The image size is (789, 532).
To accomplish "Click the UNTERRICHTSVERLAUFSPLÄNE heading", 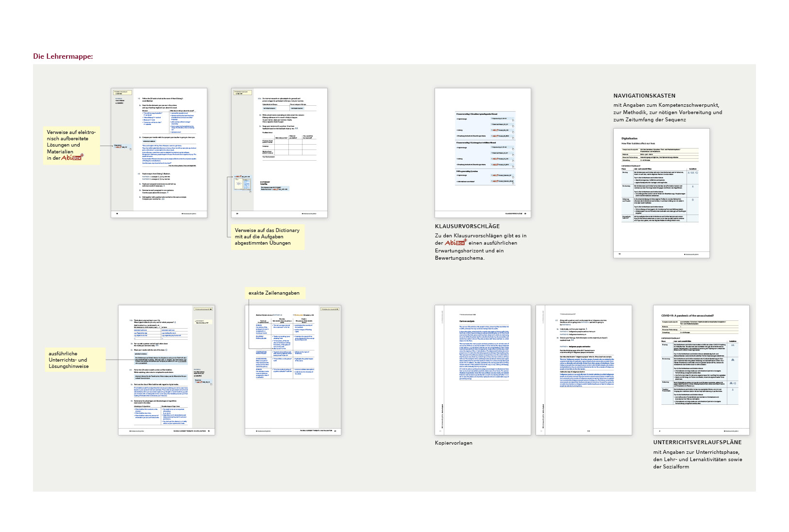I will click(697, 442).
